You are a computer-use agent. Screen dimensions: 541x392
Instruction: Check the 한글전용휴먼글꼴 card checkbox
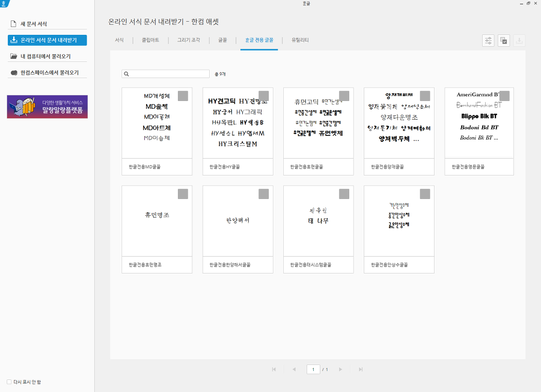coord(344,96)
